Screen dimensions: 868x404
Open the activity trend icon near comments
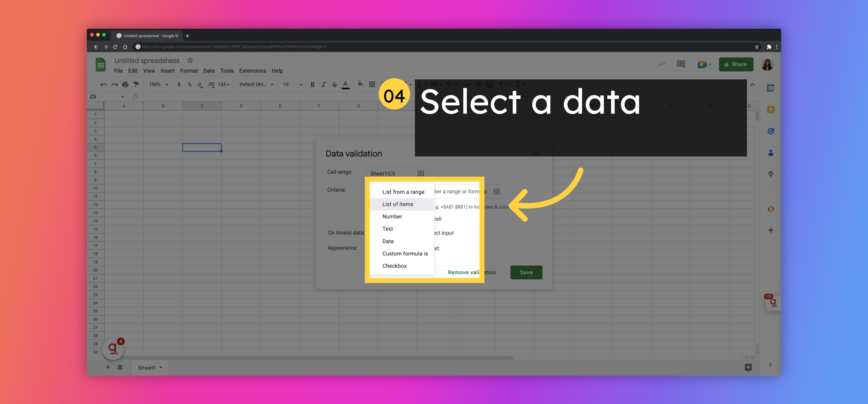pos(661,64)
